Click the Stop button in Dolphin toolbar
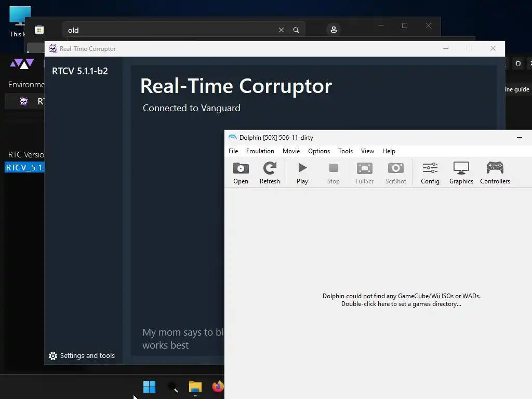Viewport: 532px width, 399px height. tap(334, 173)
